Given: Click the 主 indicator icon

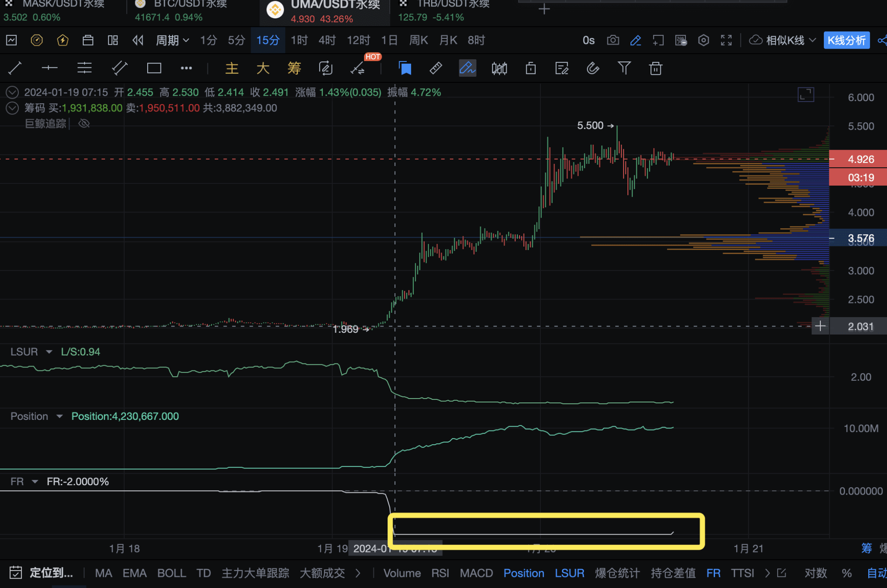Looking at the screenshot, I should point(232,68).
